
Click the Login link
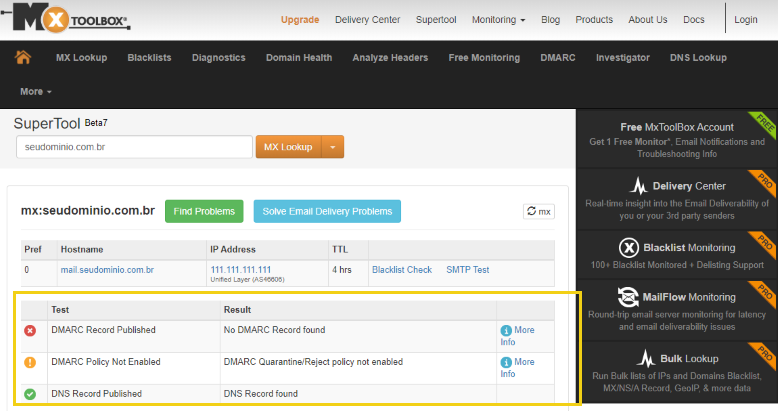click(746, 20)
